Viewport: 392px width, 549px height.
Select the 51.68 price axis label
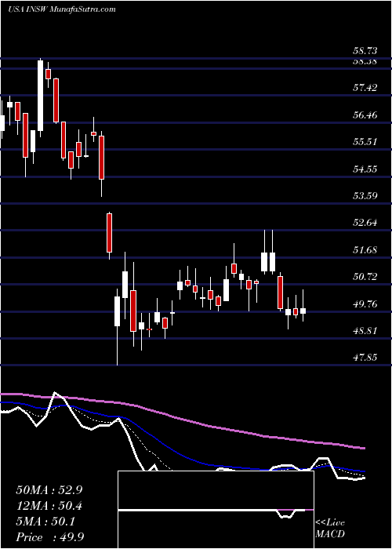point(365,250)
